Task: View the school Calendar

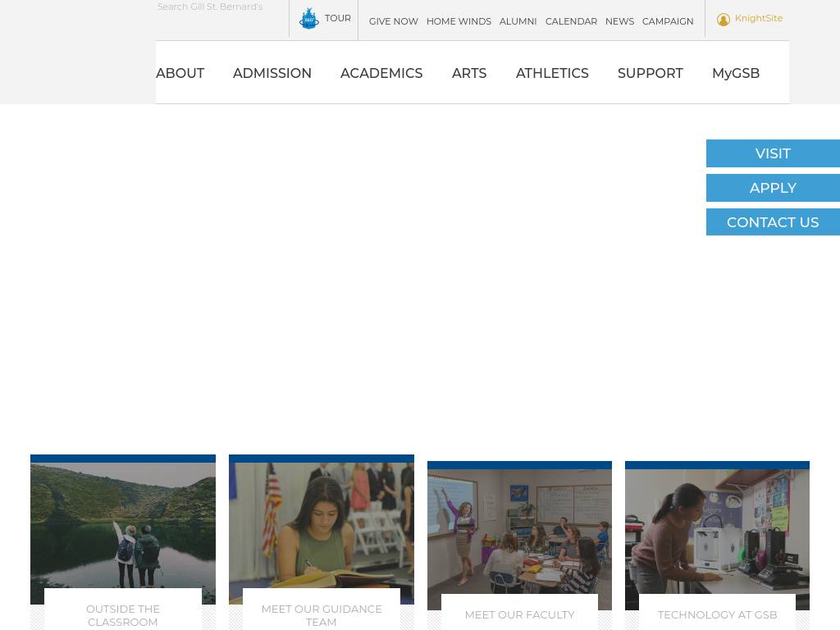Action: point(571,21)
